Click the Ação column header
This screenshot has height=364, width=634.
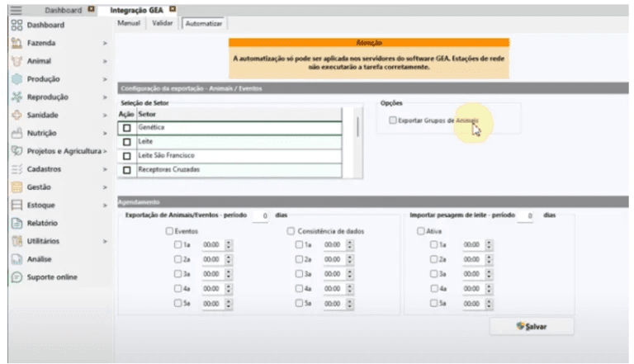point(126,114)
